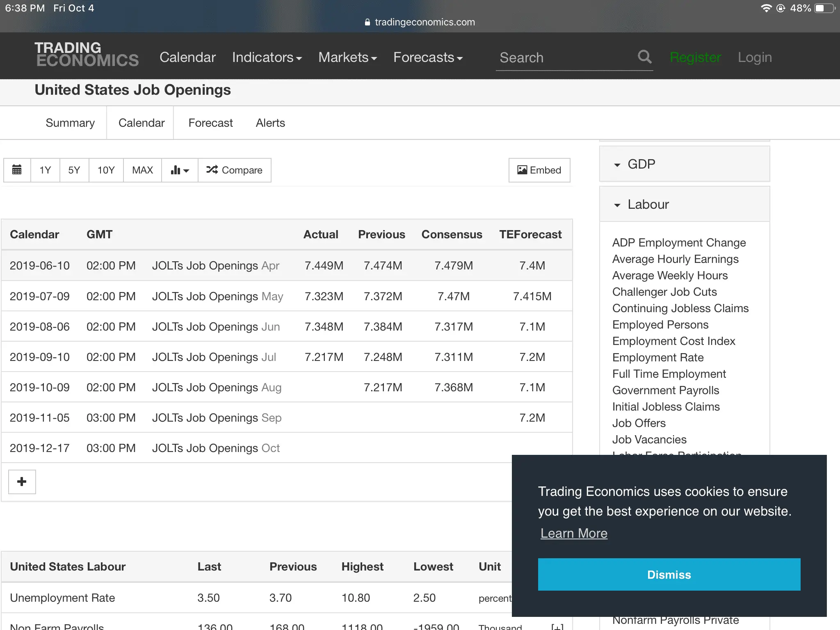Open the Forecasts dropdown menu

click(428, 57)
